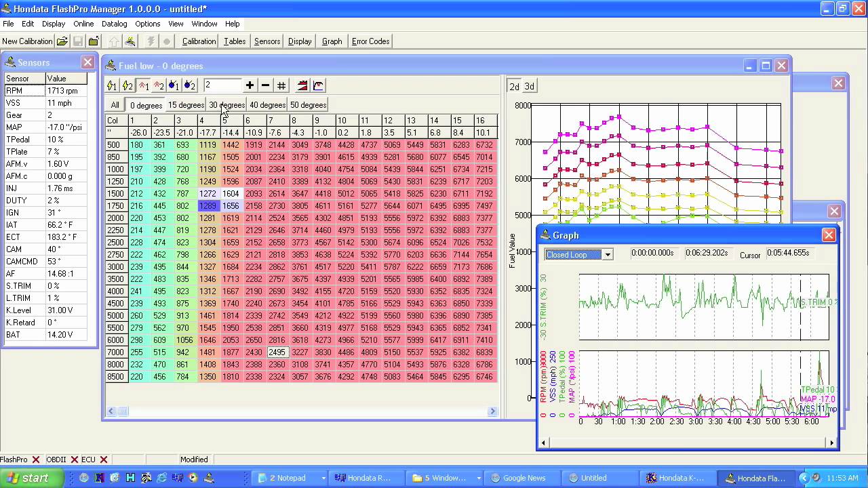Screen dimensions: 868x488
Task: Click the FlashPro status X indicator
Action: 36,460
